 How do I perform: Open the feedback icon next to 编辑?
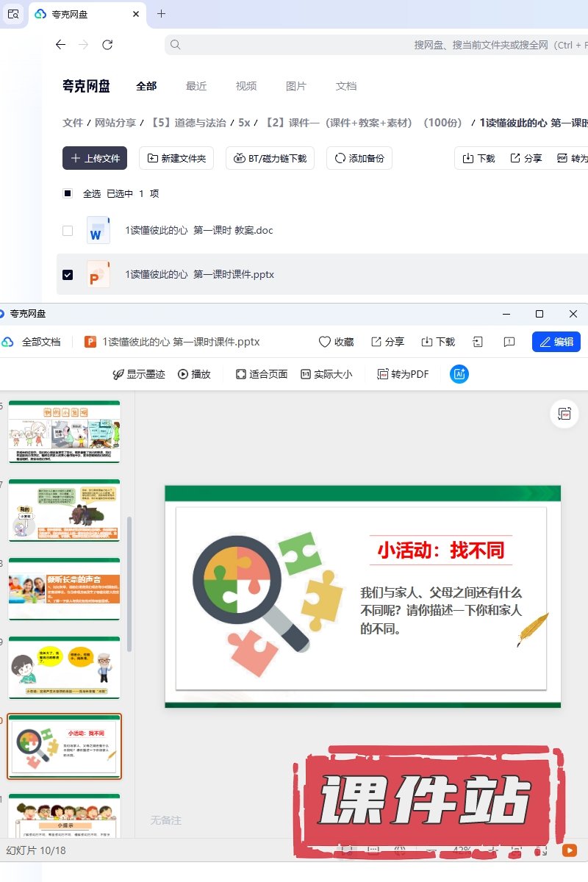pyautogui.click(x=509, y=342)
